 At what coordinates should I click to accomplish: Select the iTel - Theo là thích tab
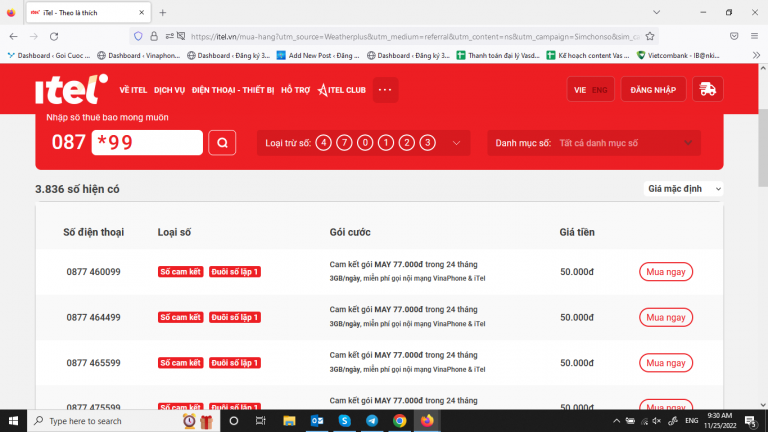pos(88,13)
